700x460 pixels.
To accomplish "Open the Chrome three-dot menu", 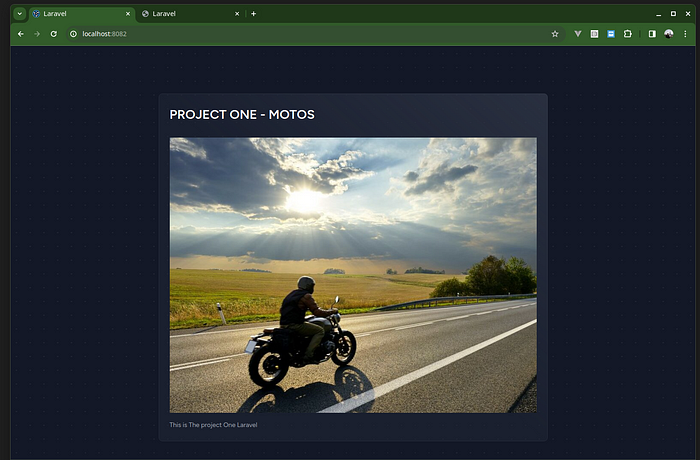I will tap(685, 34).
